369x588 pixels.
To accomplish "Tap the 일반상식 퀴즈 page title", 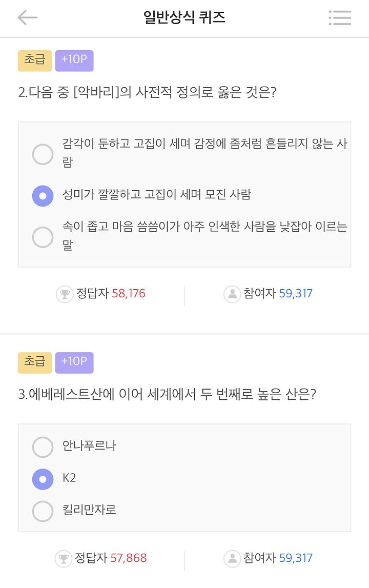I will (184, 18).
